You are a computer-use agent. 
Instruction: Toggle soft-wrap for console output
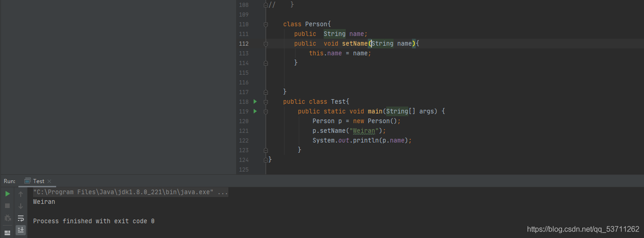click(21, 218)
